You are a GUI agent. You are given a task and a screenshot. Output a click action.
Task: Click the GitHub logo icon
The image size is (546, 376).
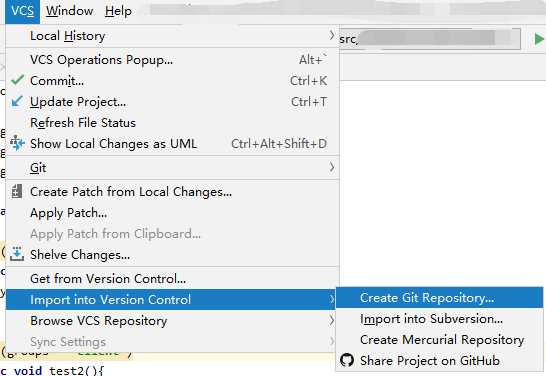click(x=347, y=360)
